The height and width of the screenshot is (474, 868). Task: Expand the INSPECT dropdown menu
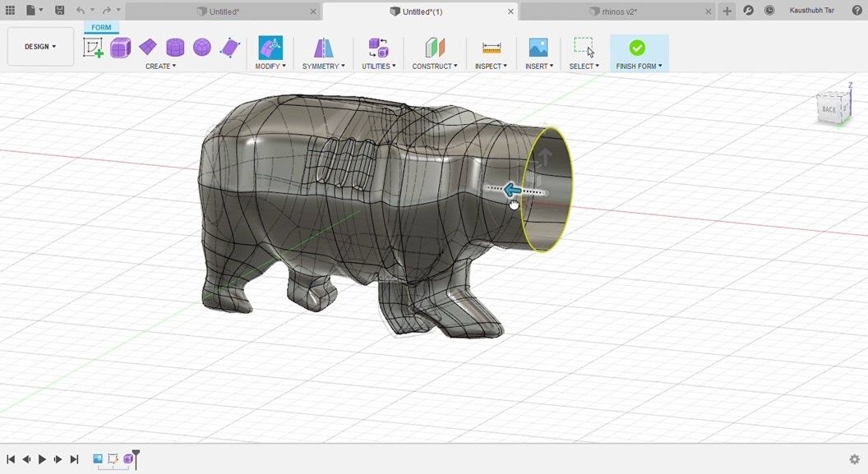point(491,66)
